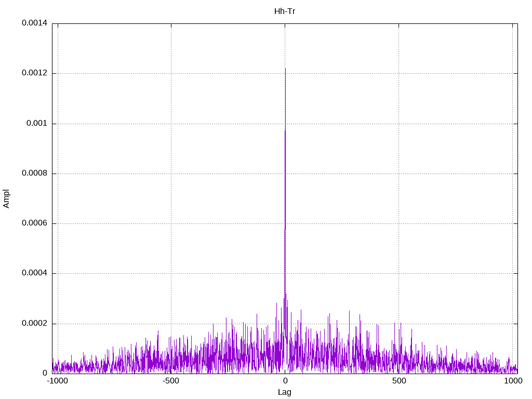Click the 0.0008 y-axis tick label

pos(35,173)
